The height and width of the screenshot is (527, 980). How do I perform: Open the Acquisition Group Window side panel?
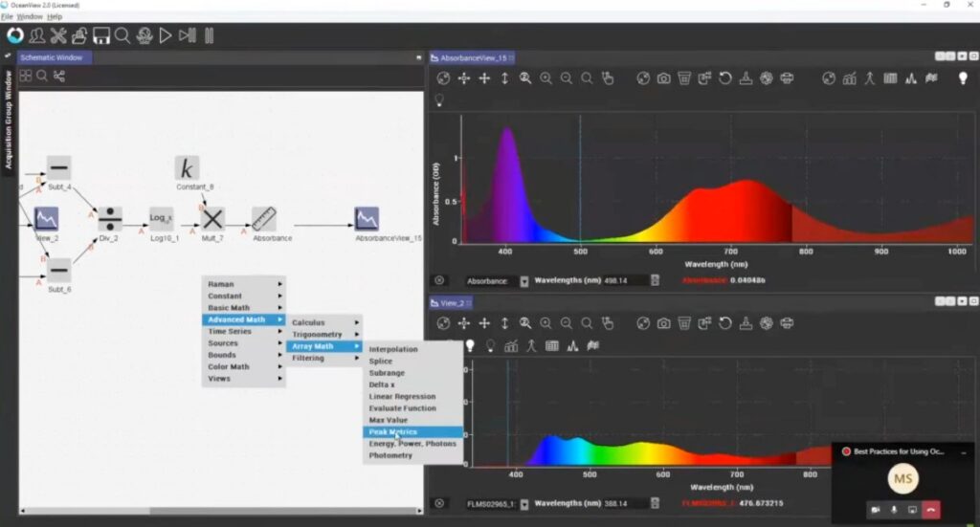[9, 120]
